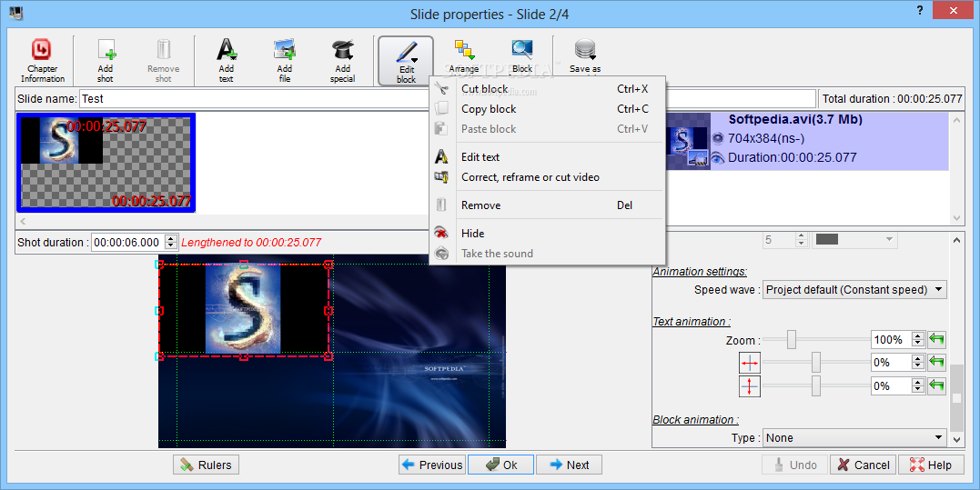Image resolution: width=980 pixels, height=490 pixels.
Task: Open the color dropdown beside value 5
Action: coord(854,240)
